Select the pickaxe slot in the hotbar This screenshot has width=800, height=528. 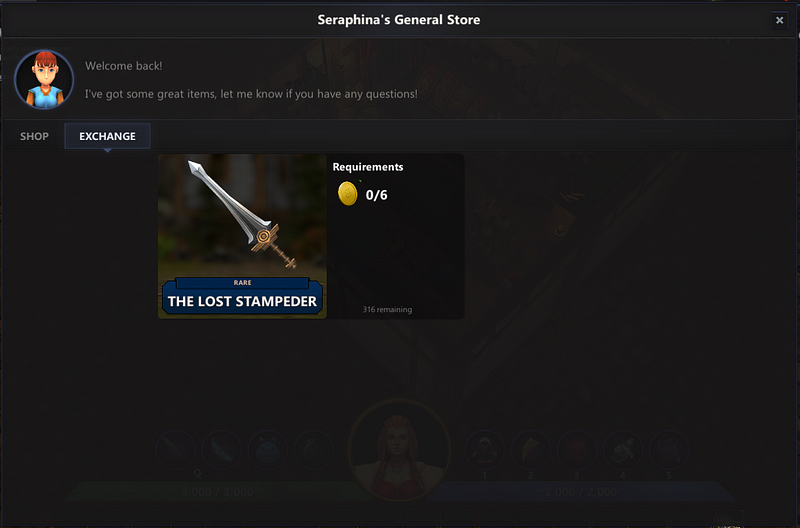[314, 450]
